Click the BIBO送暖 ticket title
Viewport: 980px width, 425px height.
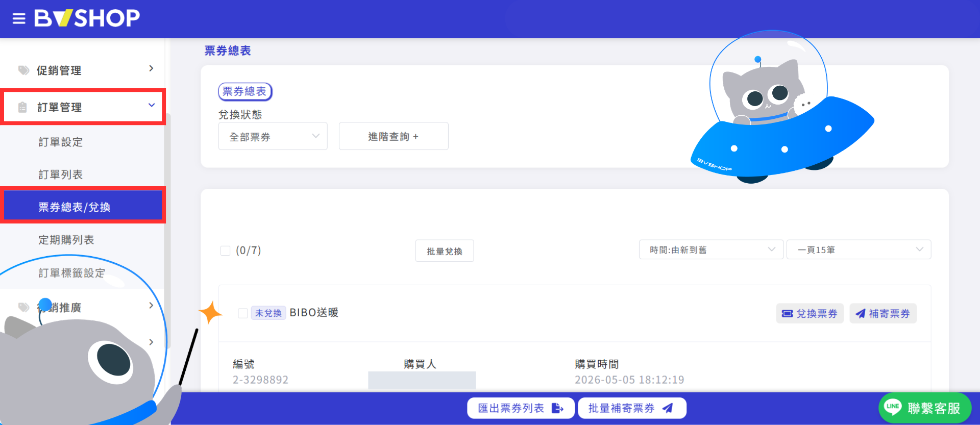[x=314, y=312]
